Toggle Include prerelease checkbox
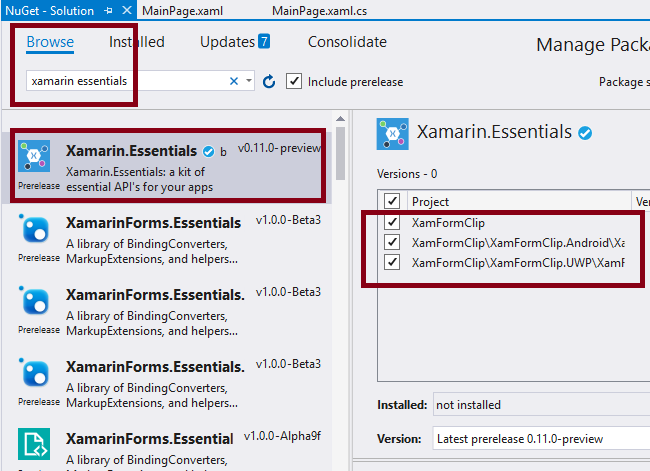This screenshot has width=650, height=471. (294, 81)
